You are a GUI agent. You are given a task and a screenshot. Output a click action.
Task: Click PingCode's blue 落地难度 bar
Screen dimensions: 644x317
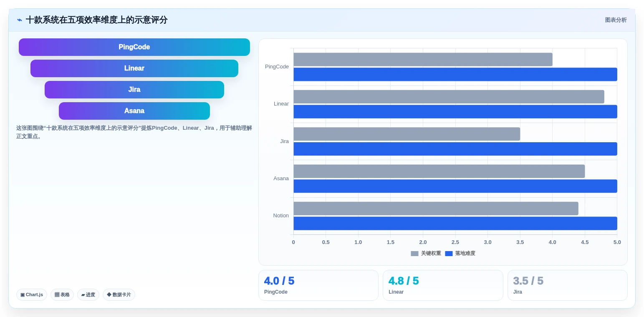[455, 74]
